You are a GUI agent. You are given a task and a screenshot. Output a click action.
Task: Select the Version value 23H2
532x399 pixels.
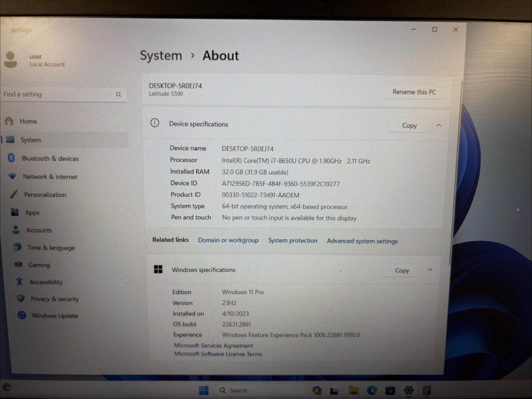[x=229, y=303]
